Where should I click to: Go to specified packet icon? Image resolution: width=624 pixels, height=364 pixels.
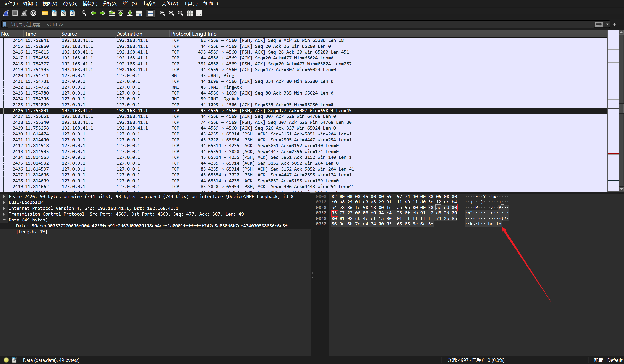(112, 13)
